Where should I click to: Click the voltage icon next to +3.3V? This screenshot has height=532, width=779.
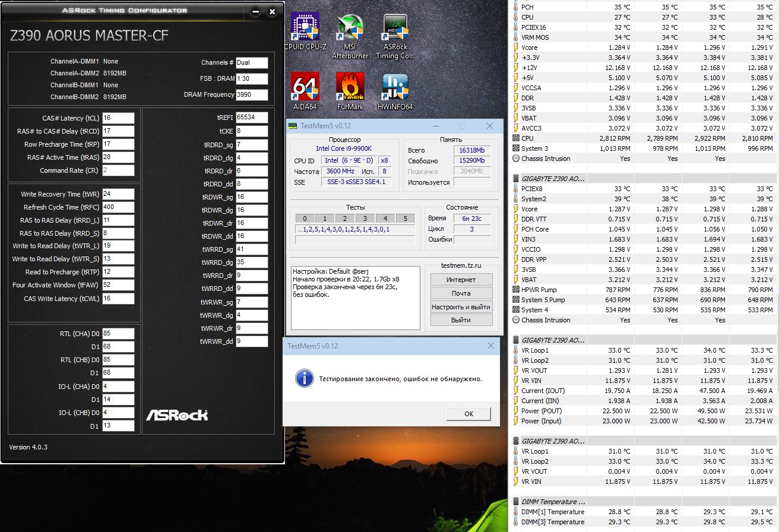pos(515,58)
